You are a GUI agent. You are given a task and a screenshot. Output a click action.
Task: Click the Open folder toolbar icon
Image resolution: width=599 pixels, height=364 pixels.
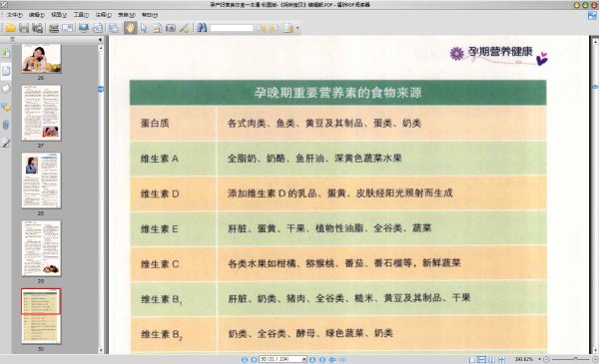10,28
